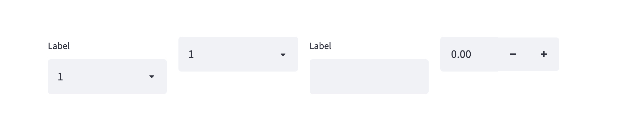
Task: Increase the 0.00 value with the plus icon
Action: click(544, 54)
